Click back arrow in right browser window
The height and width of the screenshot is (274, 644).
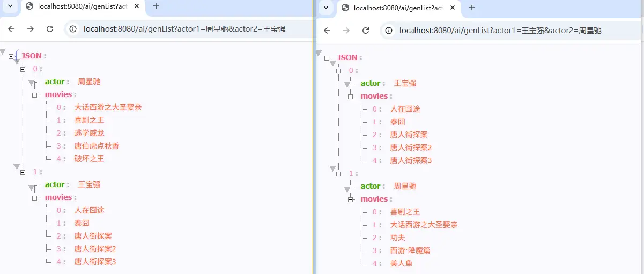327,31
